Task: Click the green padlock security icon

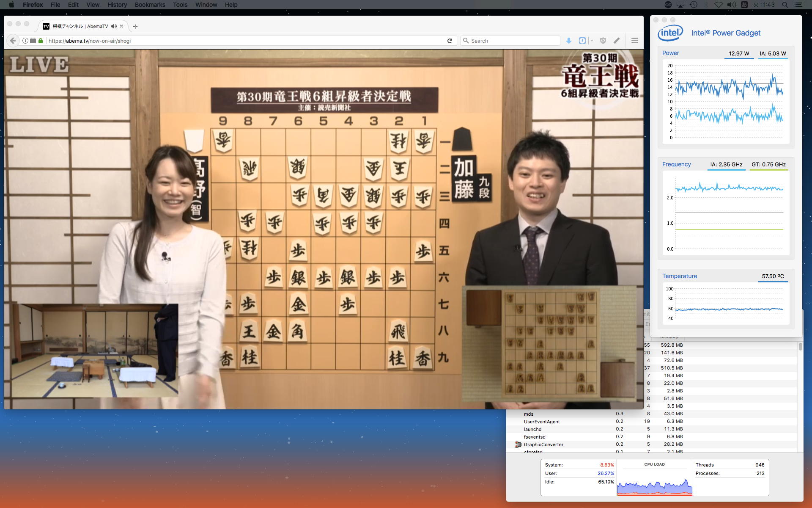Action: tap(41, 41)
